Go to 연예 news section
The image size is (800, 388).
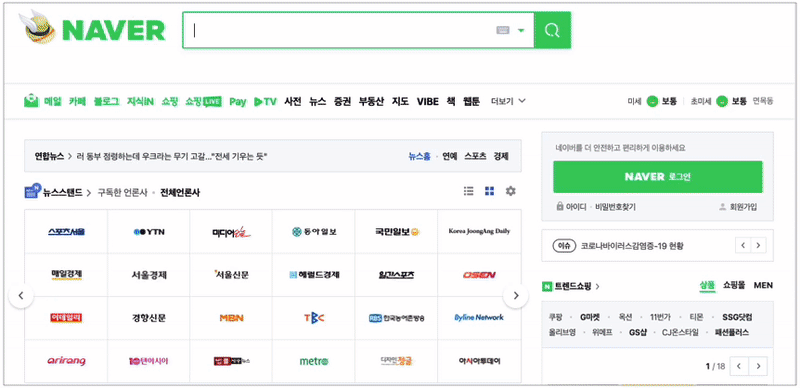(x=449, y=156)
